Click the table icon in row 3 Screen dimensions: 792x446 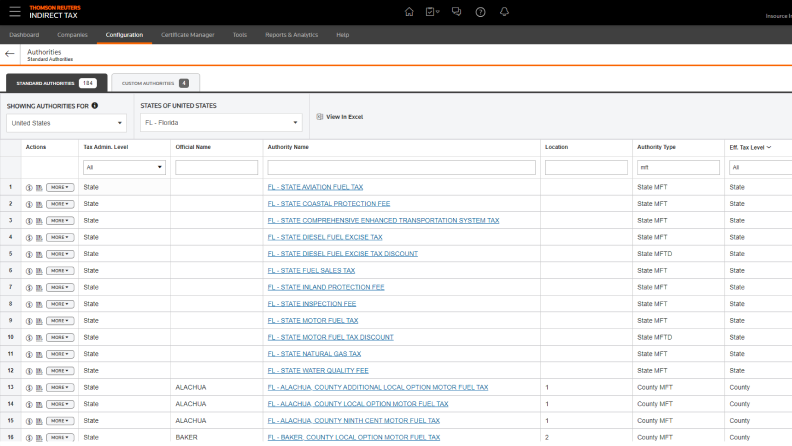[x=39, y=220]
